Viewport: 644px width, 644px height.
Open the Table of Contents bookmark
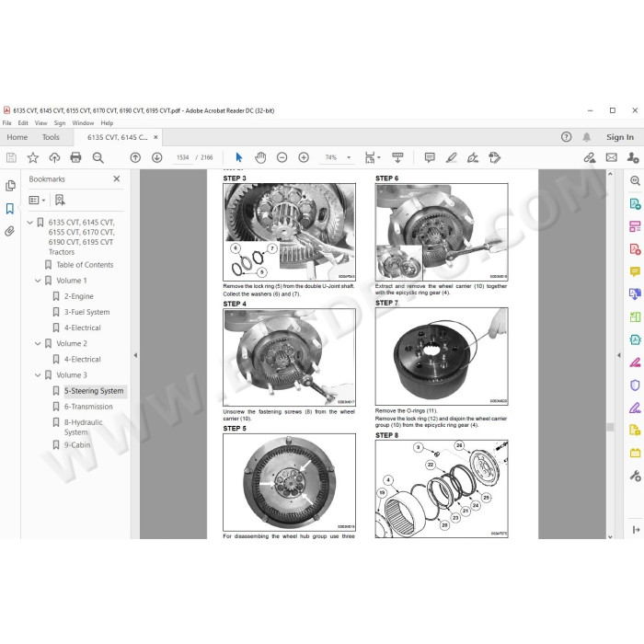pos(85,265)
